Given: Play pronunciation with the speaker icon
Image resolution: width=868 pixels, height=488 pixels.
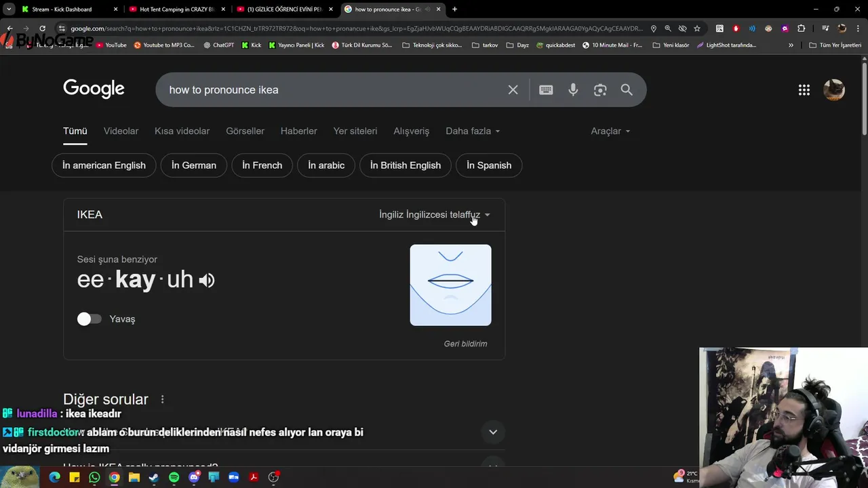Looking at the screenshot, I should (207, 280).
